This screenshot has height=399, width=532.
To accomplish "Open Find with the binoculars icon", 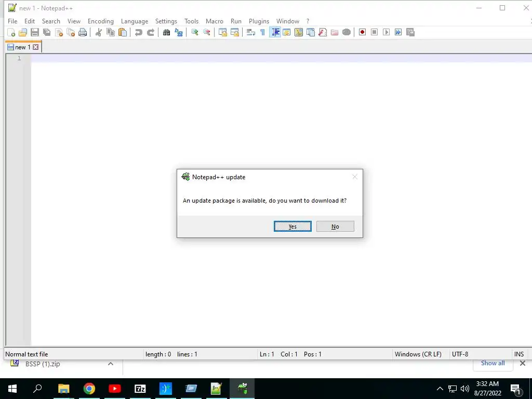I will 167,32.
